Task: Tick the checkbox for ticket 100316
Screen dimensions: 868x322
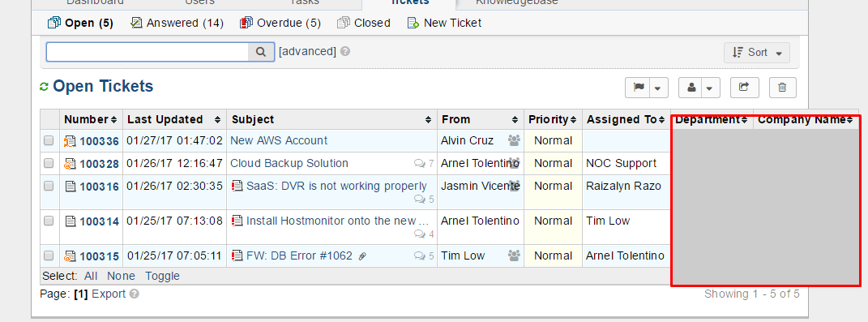Action: coord(49,186)
